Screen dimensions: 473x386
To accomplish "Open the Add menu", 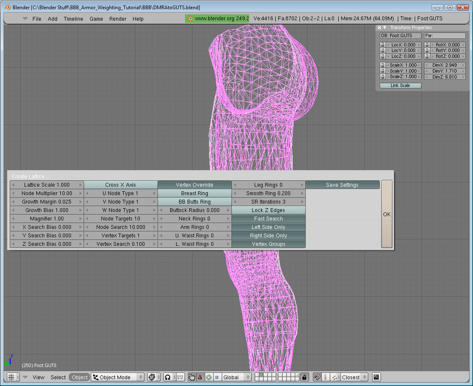I will 52,19.
